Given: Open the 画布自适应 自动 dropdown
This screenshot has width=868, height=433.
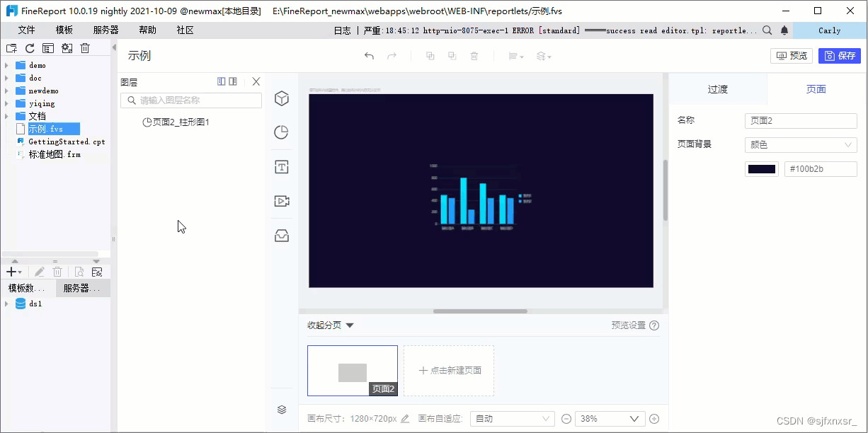Looking at the screenshot, I should coord(513,419).
